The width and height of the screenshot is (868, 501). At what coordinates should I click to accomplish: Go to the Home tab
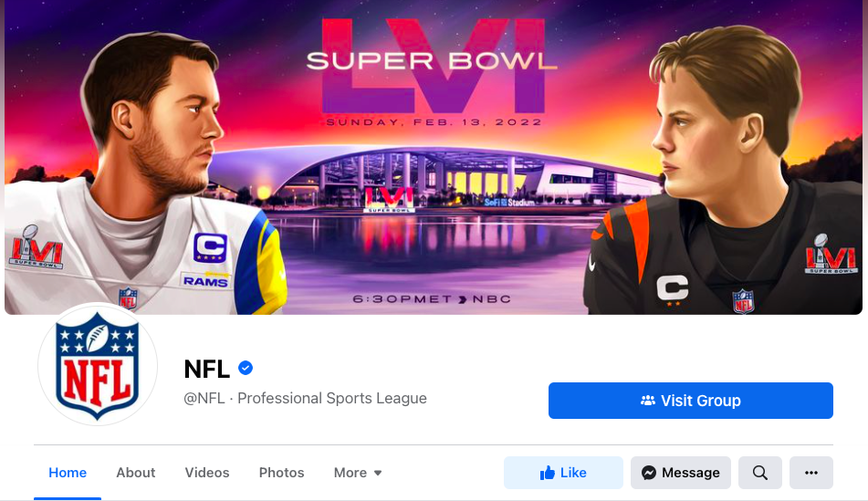[68, 473]
